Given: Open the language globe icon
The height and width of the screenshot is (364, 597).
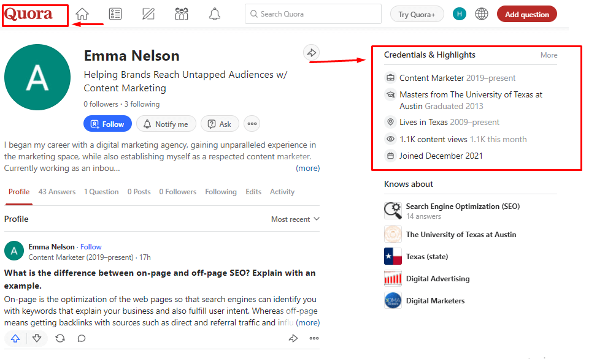Looking at the screenshot, I should [x=481, y=14].
